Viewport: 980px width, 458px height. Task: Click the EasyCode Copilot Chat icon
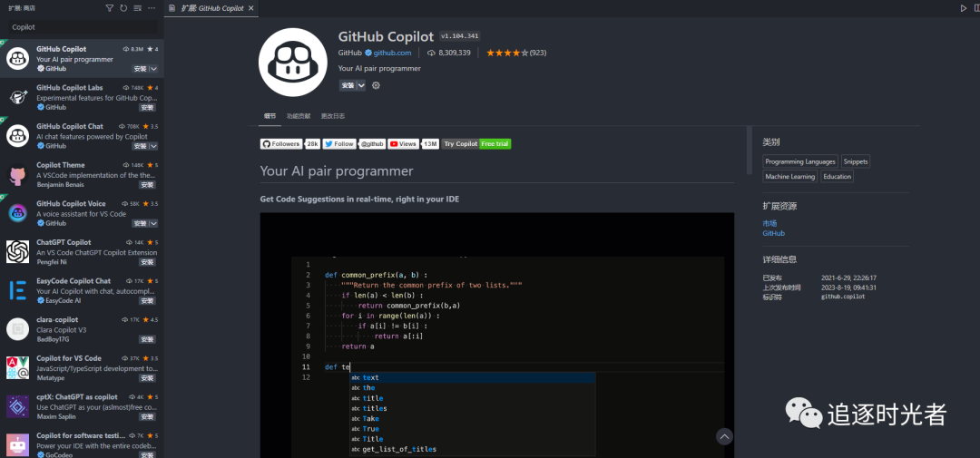point(17,290)
